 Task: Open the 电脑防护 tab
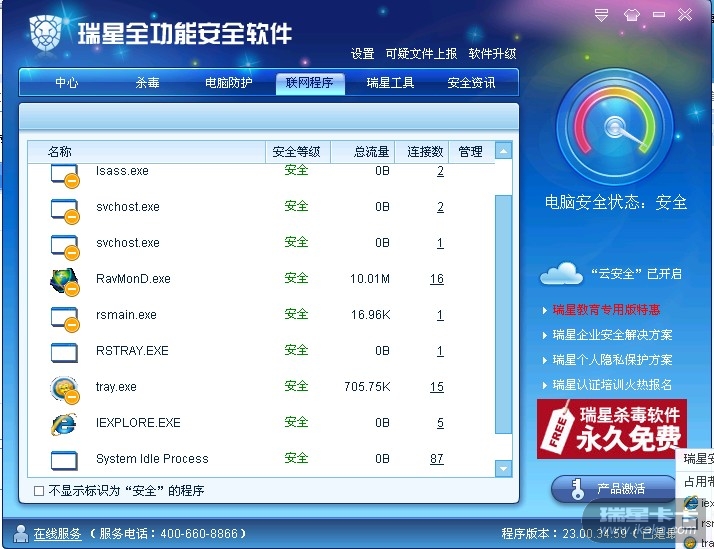pyautogui.click(x=229, y=82)
